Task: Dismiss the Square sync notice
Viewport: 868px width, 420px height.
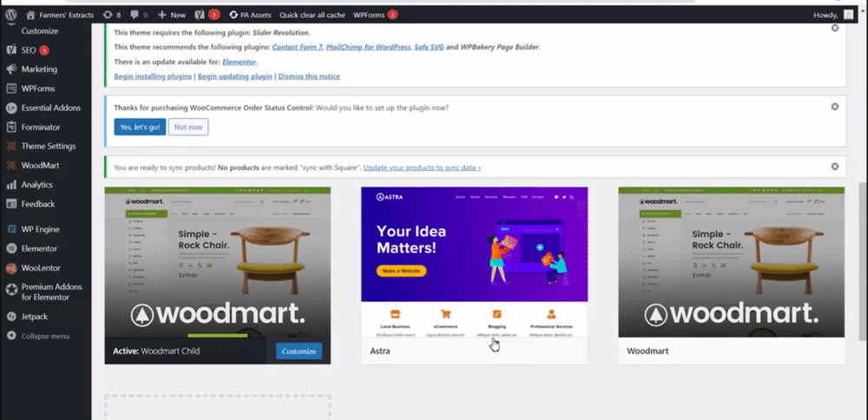Action: pyautogui.click(x=835, y=166)
